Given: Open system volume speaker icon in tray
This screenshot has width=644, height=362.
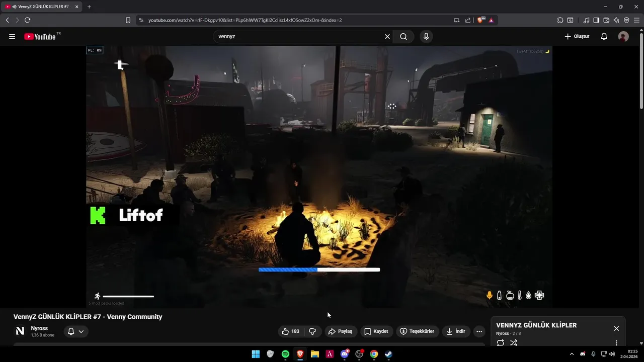Looking at the screenshot, I should (x=612, y=354).
